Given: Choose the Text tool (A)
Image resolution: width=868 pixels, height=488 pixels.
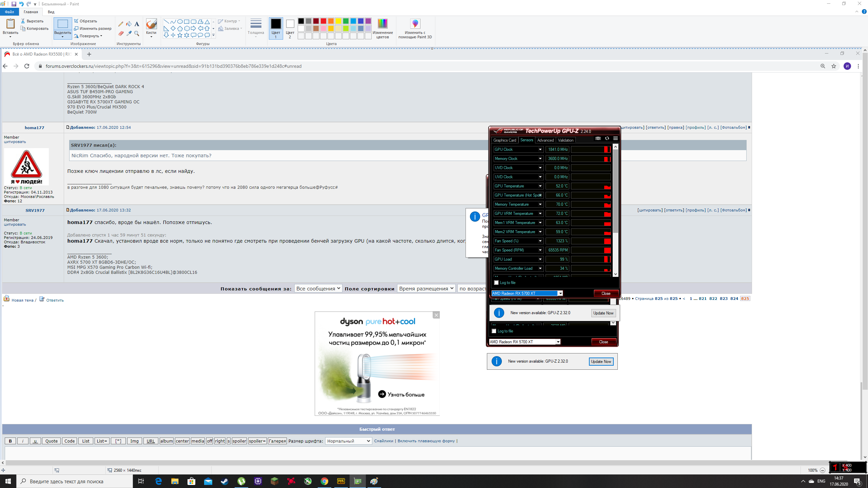Looking at the screenshot, I should 137,24.
